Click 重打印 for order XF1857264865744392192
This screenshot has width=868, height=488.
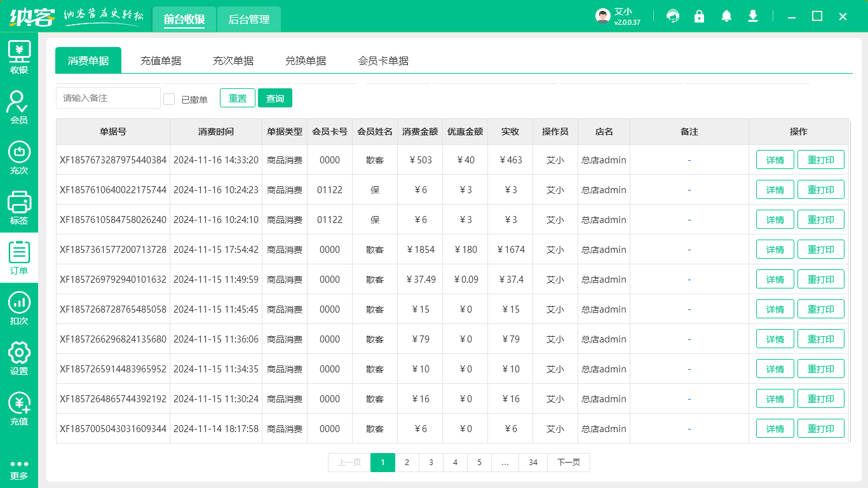pyautogui.click(x=821, y=399)
